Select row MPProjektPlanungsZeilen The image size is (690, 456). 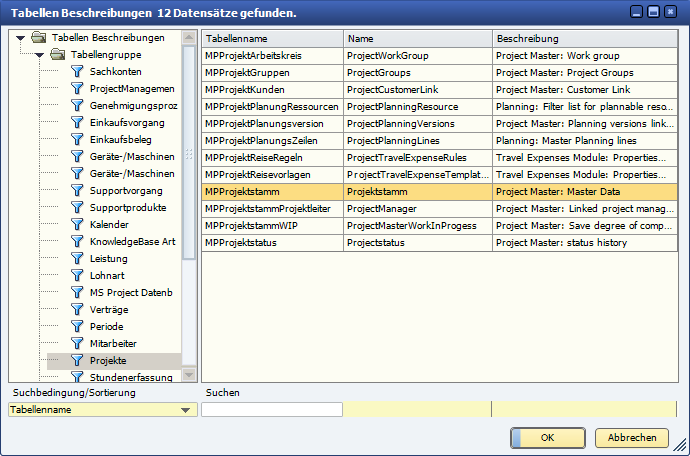[x=440, y=141]
